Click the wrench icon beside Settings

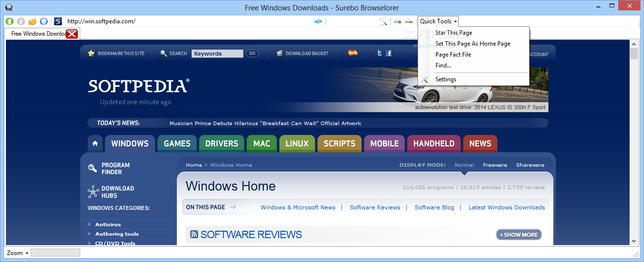tap(425, 79)
